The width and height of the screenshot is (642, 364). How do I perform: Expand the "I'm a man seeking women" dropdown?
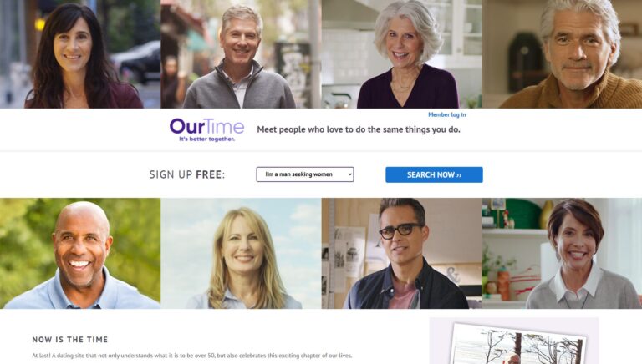(305, 174)
